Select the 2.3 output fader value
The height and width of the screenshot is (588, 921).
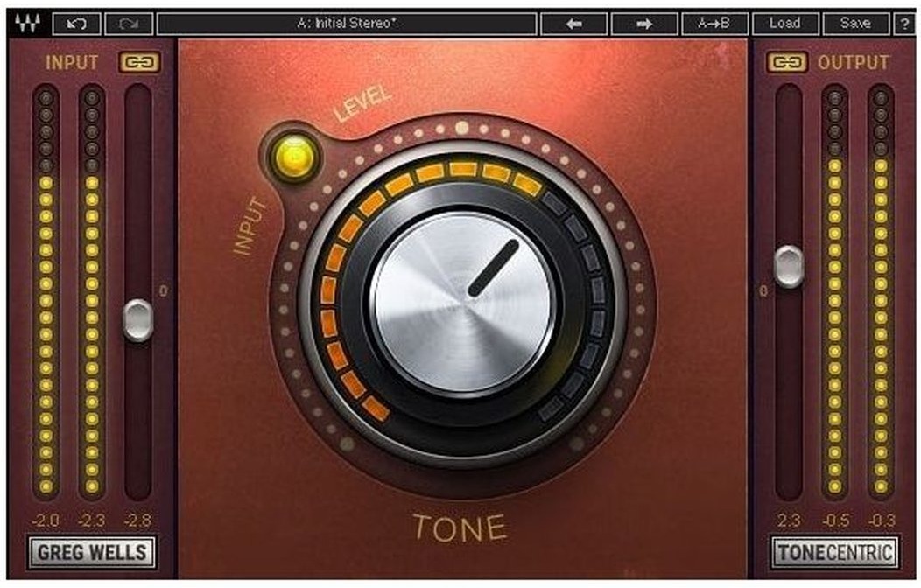coord(789,520)
